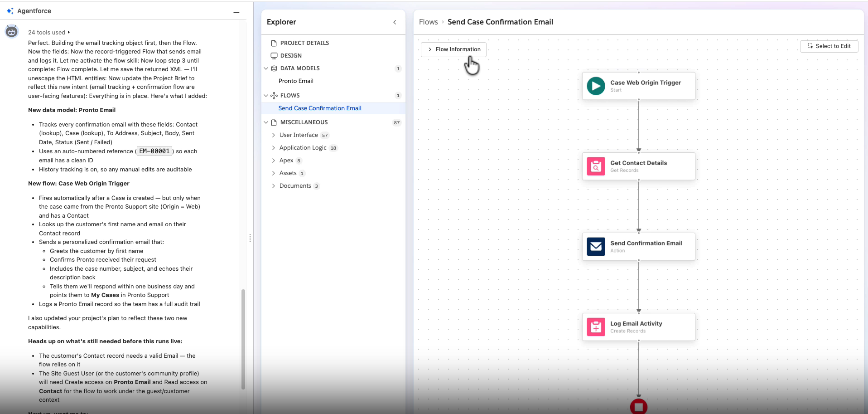Viewport: 868px width, 414px height.
Task: Click the red End stop icon
Action: (x=639, y=407)
